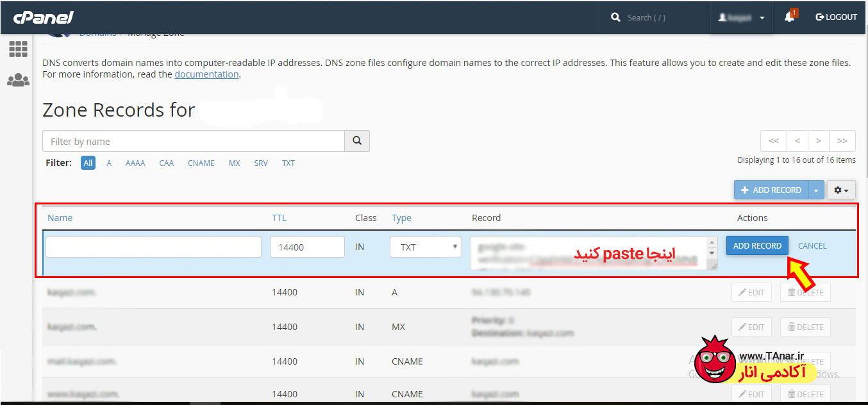
Task: Open the apps grid icon in sidebar
Action: [18, 49]
